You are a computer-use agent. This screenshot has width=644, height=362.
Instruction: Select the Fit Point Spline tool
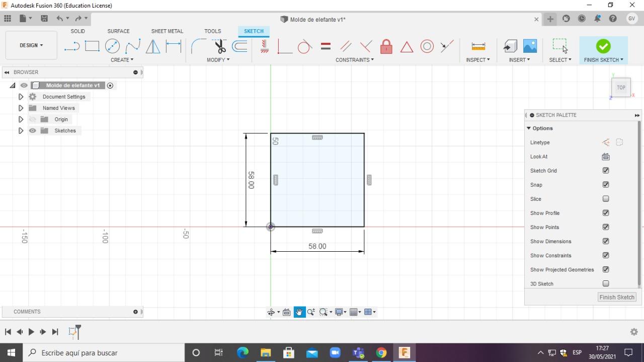(133, 46)
